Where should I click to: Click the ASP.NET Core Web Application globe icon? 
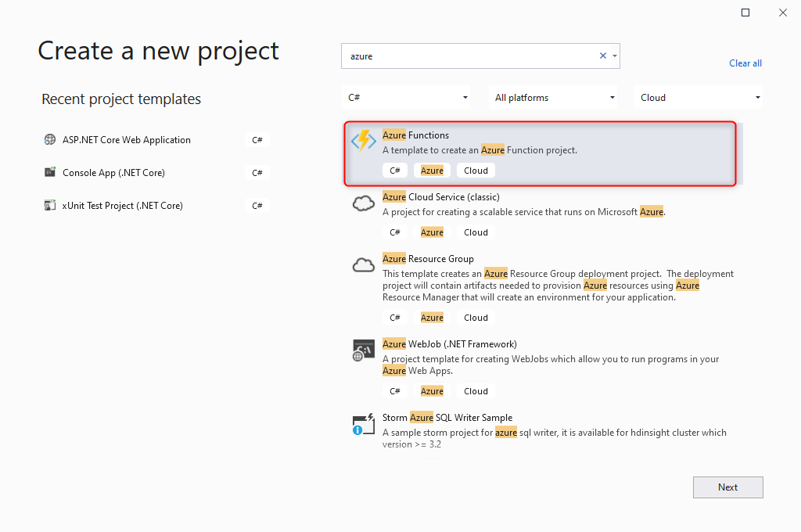tap(49, 139)
